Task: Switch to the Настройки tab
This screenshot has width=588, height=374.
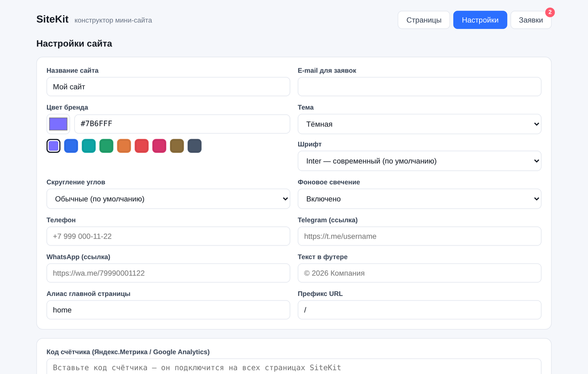Action: point(480,20)
